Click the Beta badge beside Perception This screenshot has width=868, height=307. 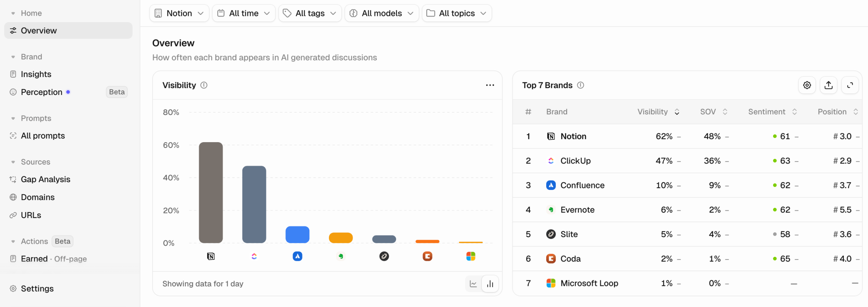tap(117, 92)
